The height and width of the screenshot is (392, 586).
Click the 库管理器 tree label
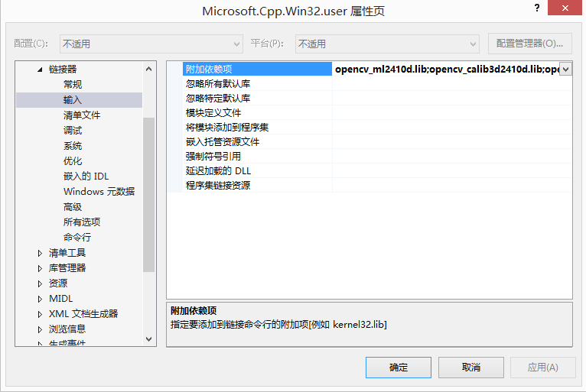coord(67,268)
